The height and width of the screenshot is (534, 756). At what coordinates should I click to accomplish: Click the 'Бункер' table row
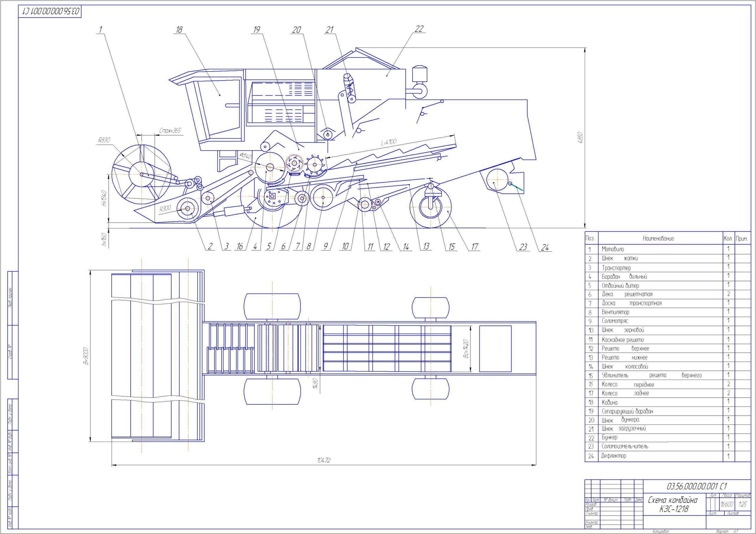click(x=668, y=438)
